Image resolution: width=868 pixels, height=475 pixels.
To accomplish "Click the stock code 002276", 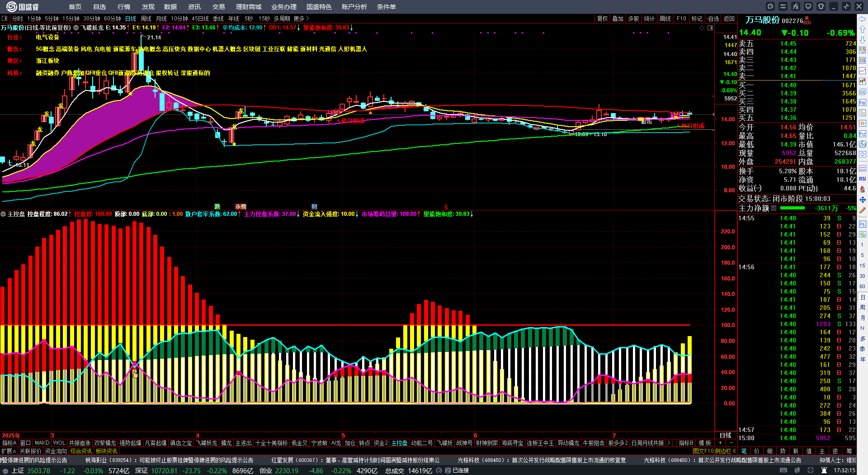I will (792, 21).
